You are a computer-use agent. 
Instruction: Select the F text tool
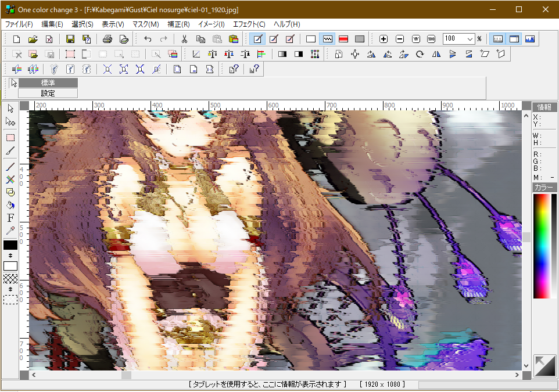[x=10, y=218]
